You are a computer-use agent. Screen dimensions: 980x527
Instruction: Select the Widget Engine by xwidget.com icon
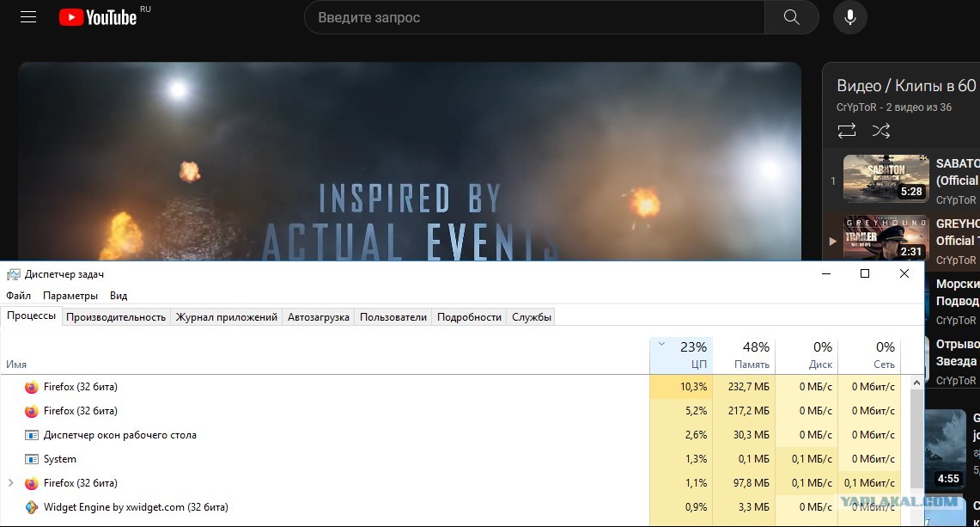[32, 507]
